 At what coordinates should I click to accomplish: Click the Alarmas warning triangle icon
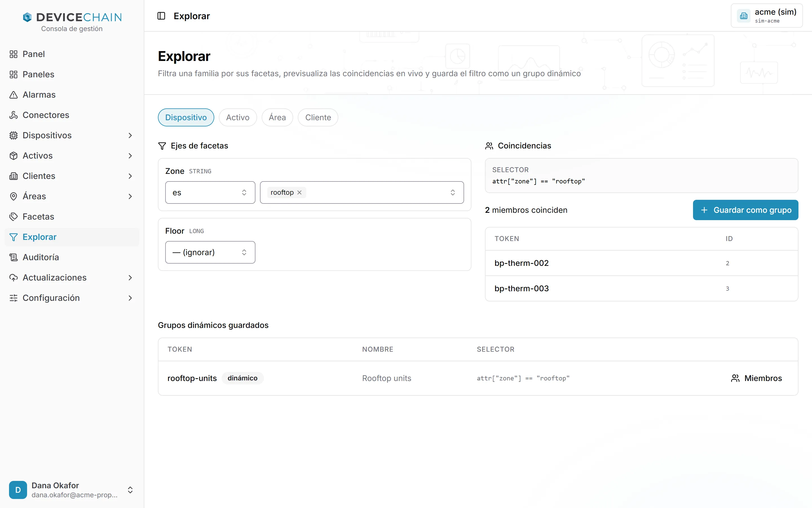tap(14, 95)
